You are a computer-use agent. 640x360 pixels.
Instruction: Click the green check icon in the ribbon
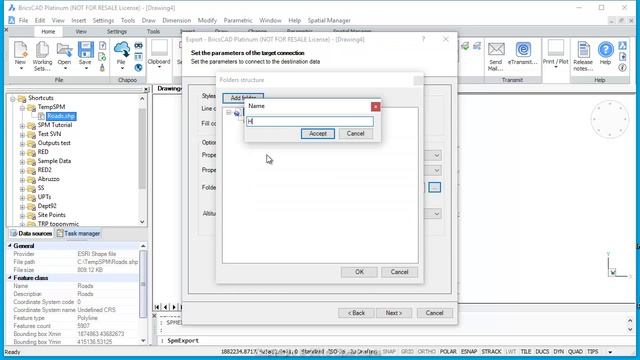[465, 46]
